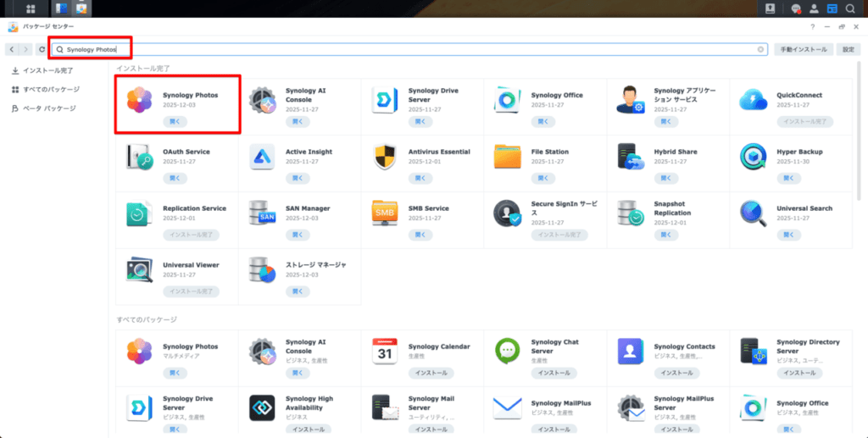868x438 pixels.
Task: Click the package search input field
Action: pyautogui.click(x=424, y=49)
